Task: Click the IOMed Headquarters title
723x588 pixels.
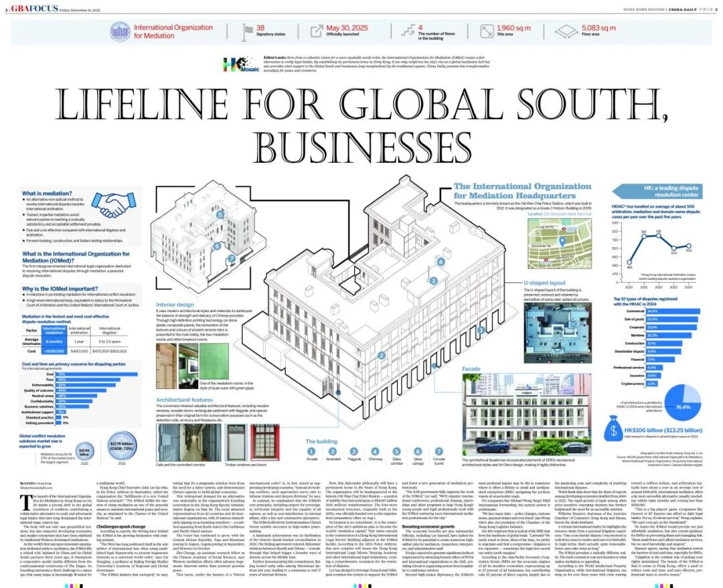Action: tap(522, 191)
